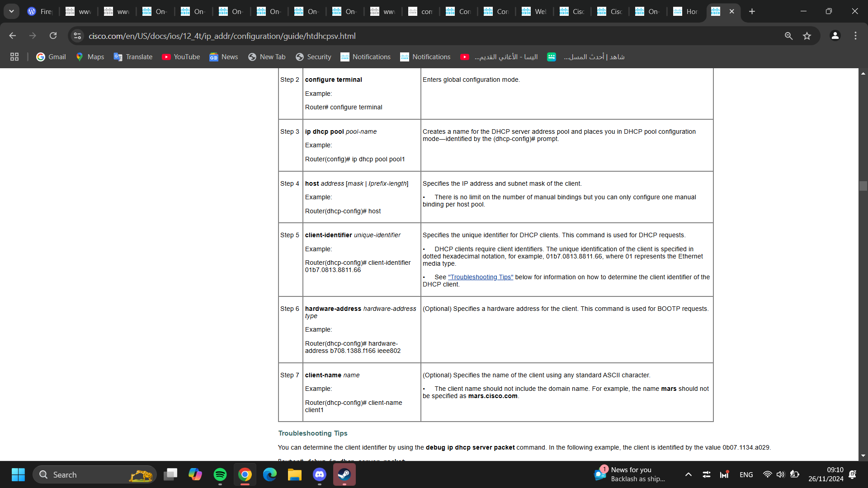Navigate back with the back arrow
Image resolution: width=868 pixels, height=488 pixels.
(12, 36)
